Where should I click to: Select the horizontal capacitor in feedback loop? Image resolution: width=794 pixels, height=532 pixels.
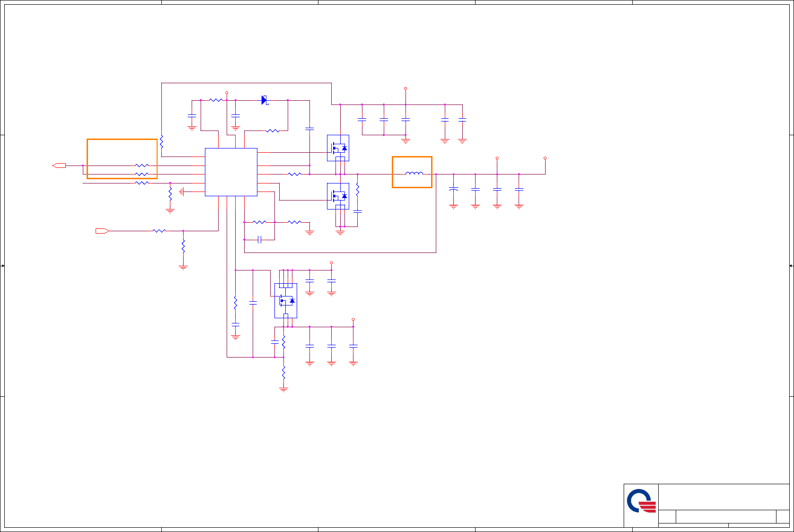(259, 240)
